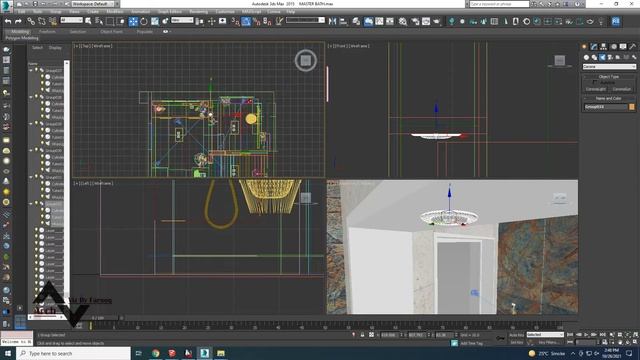Switch to the Modify command panel tab
Screen dimensions: 640x360
click(594, 47)
